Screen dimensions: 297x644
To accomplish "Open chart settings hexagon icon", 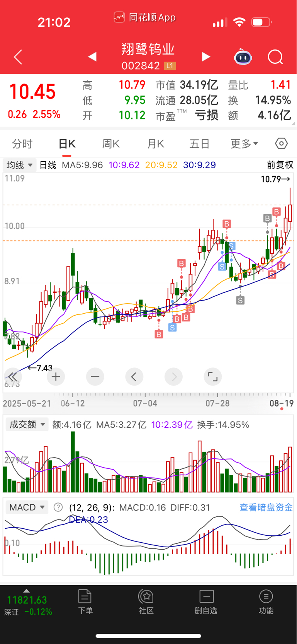I will (x=282, y=143).
